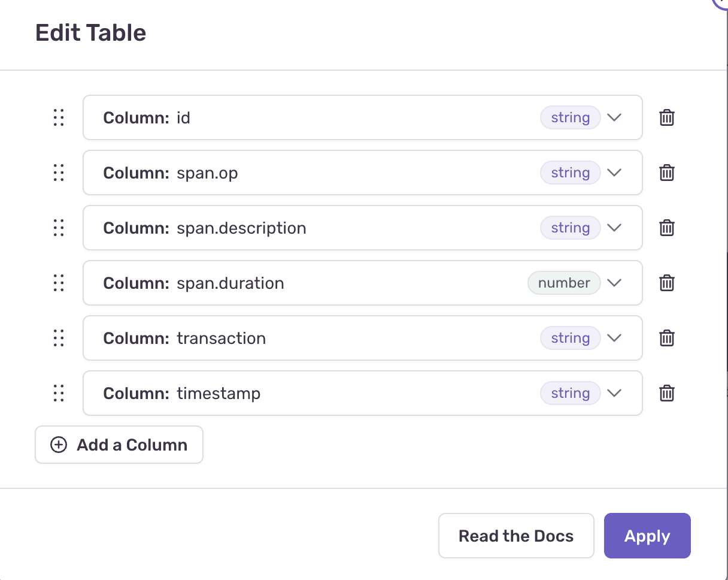Remove the span.op column via trash icon
The width and height of the screenshot is (728, 580).
click(667, 173)
